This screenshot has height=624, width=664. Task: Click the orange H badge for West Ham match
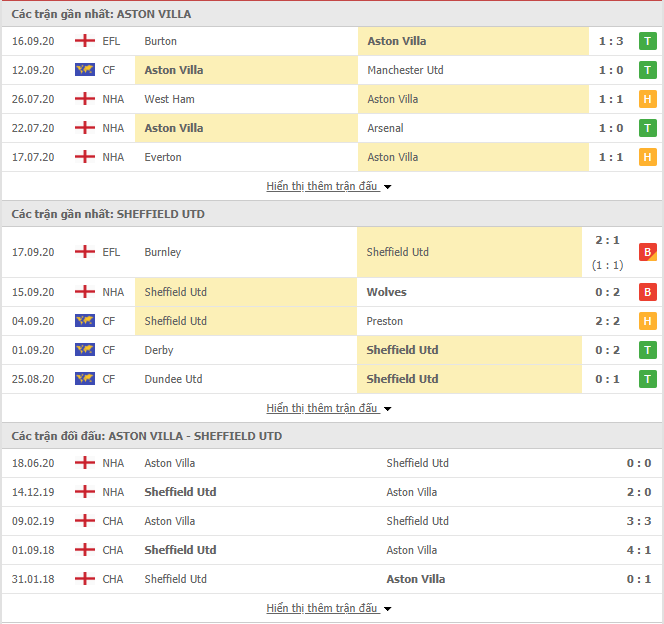point(647,99)
